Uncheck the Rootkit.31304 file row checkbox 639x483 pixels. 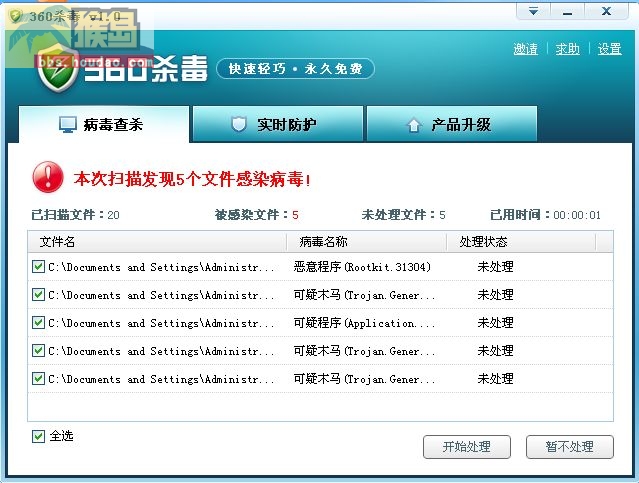(38, 267)
